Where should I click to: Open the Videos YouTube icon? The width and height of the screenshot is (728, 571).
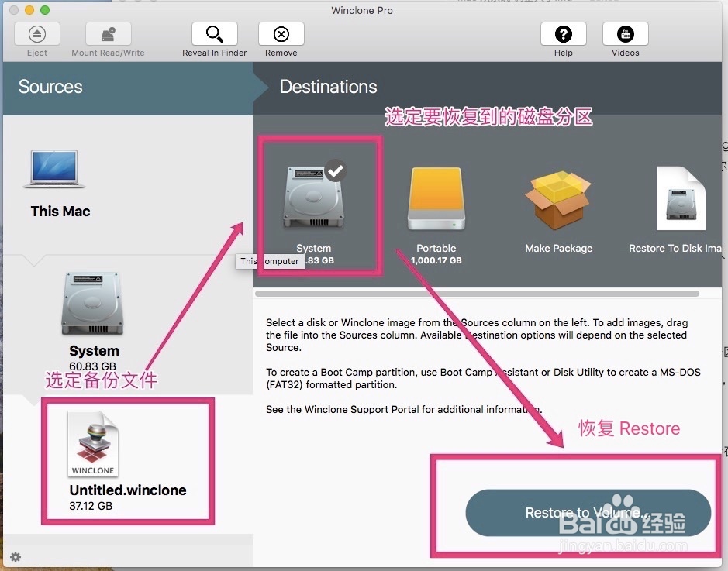pyautogui.click(x=626, y=34)
